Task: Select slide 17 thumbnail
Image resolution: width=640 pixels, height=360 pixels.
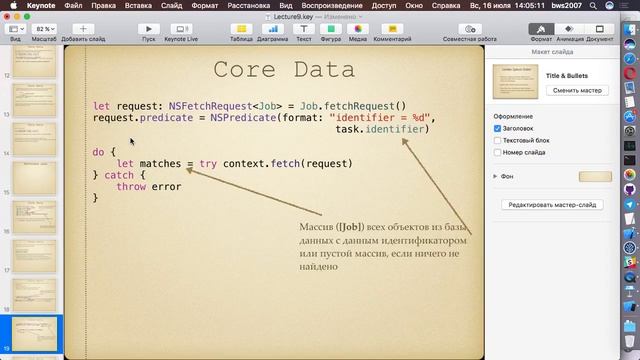Action: coord(34,256)
